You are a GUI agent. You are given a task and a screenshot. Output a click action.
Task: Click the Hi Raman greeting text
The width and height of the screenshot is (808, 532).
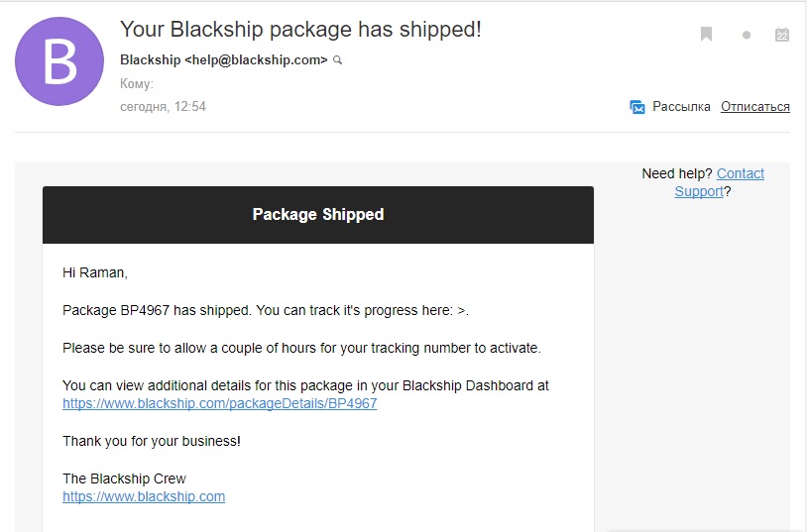point(95,272)
